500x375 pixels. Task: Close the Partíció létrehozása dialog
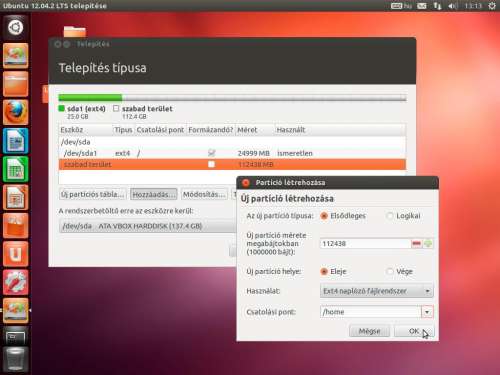pos(246,183)
